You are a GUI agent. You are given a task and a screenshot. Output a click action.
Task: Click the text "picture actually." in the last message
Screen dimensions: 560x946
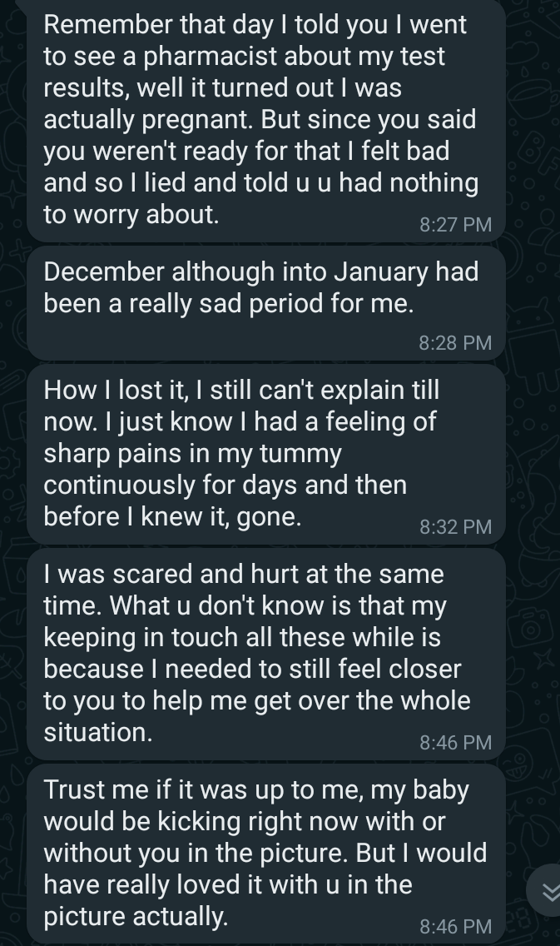[x=135, y=917]
